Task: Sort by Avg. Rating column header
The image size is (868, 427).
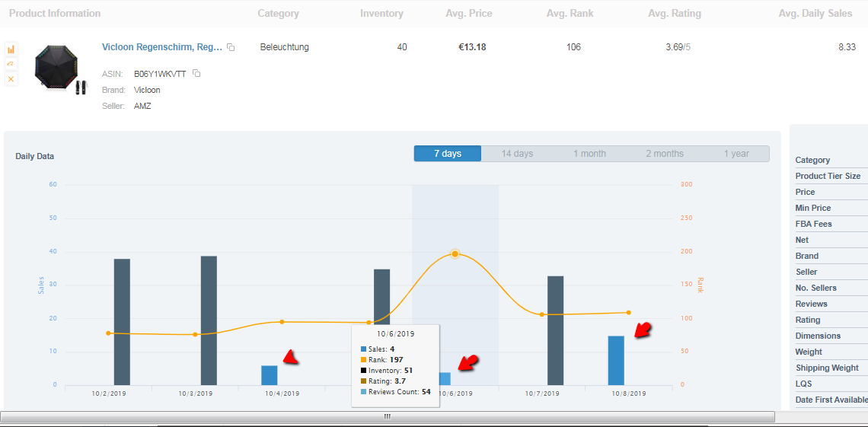Action: coord(675,13)
